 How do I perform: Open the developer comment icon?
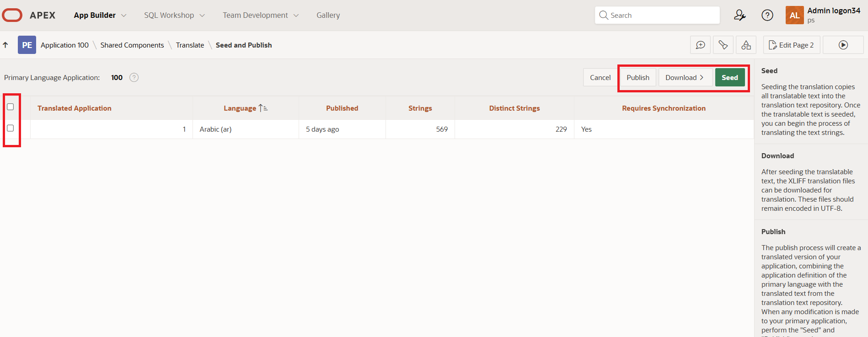pos(700,45)
